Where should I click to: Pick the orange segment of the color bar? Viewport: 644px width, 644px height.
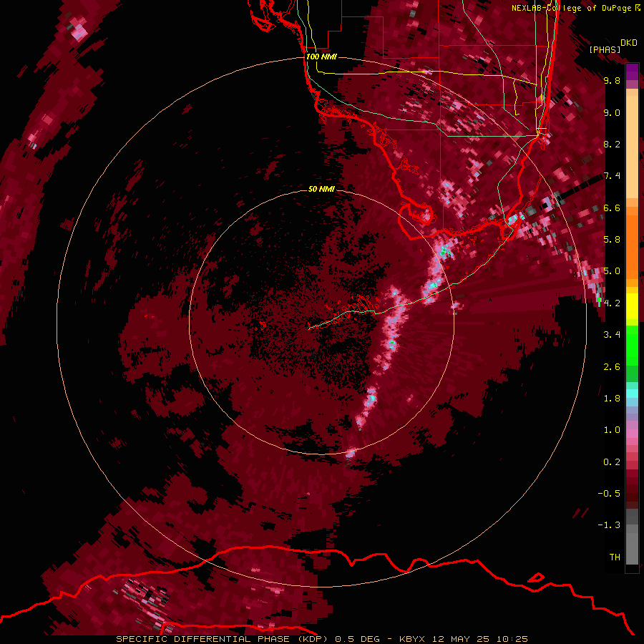point(632,246)
